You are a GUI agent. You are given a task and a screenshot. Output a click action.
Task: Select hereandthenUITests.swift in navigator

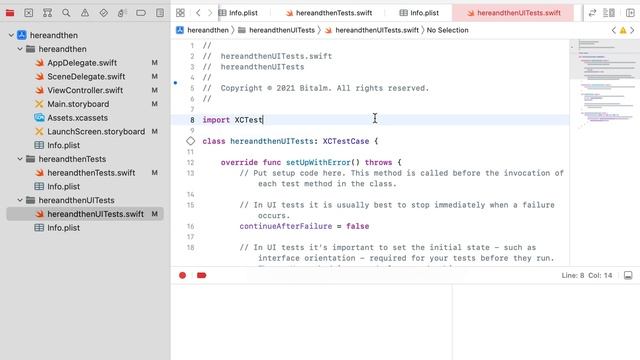click(96, 214)
